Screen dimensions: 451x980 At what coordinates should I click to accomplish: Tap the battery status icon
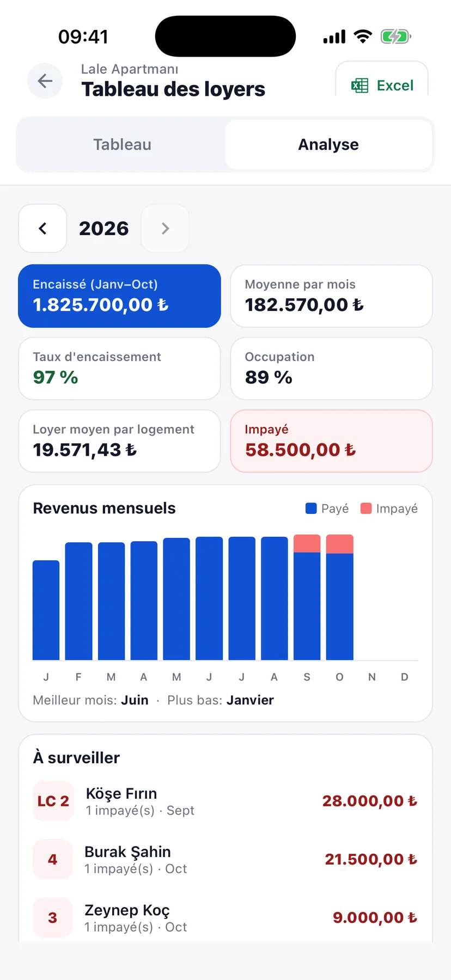(x=396, y=36)
